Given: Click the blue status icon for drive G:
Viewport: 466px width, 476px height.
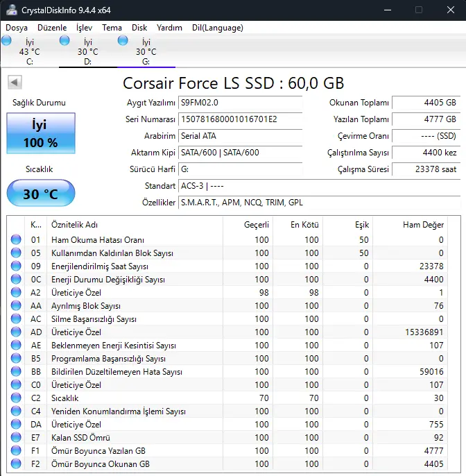Looking at the screenshot, I should click(x=123, y=40).
